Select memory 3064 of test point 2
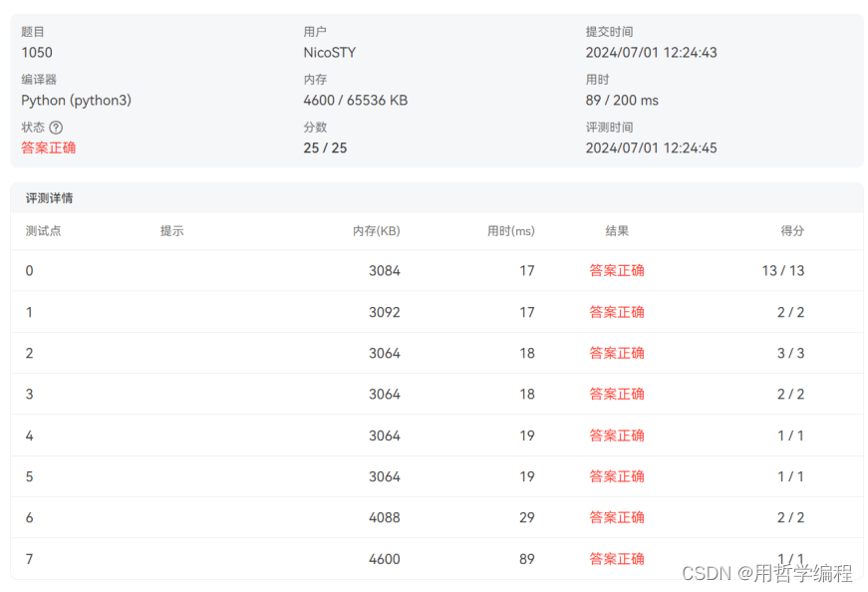 385,354
